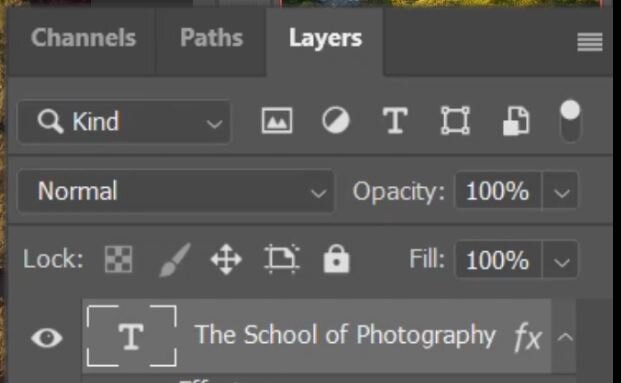Click the Opacity 100% value field
The height and width of the screenshot is (383, 621).
pos(498,191)
